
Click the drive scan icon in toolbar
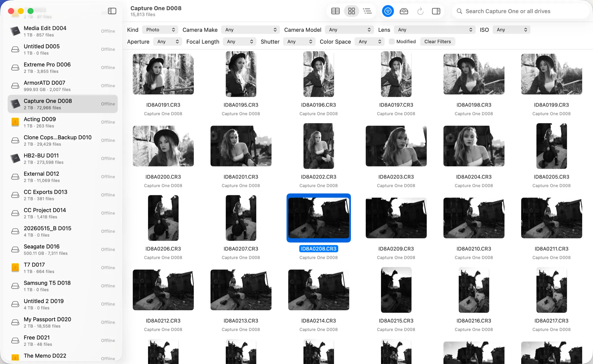(404, 11)
